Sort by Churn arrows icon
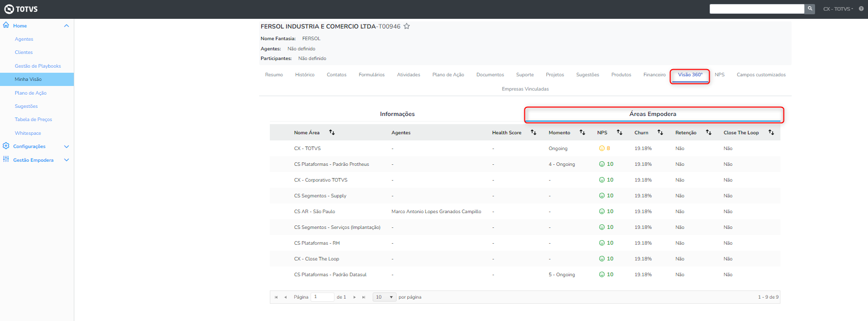 (660, 132)
